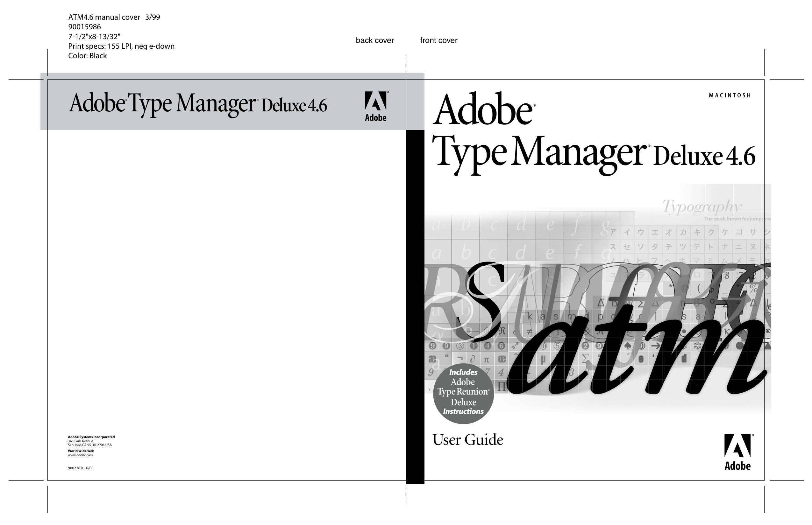This screenshot has width=812, height=525.
Task: Click the 'Color: Black' line
Action: pyautogui.click(x=87, y=56)
